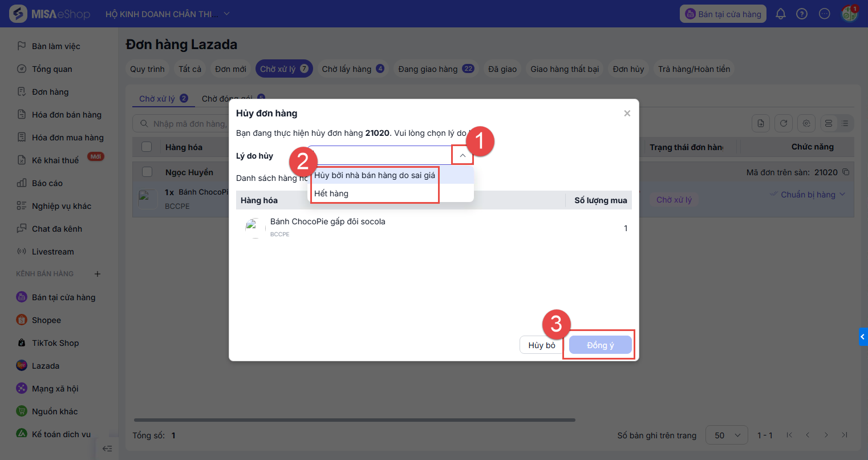Select Hủy bởi nhà bán hàng do sai giá
Image resolution: width=868 pixels, height=460 pixels.
pos(391,175)
